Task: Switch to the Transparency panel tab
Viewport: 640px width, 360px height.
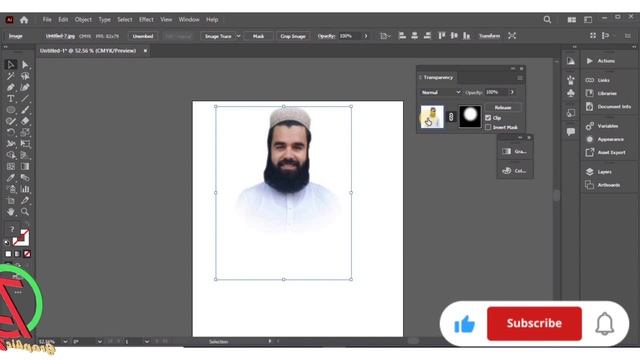Action: pyautogui.click(x=438, y=77)
